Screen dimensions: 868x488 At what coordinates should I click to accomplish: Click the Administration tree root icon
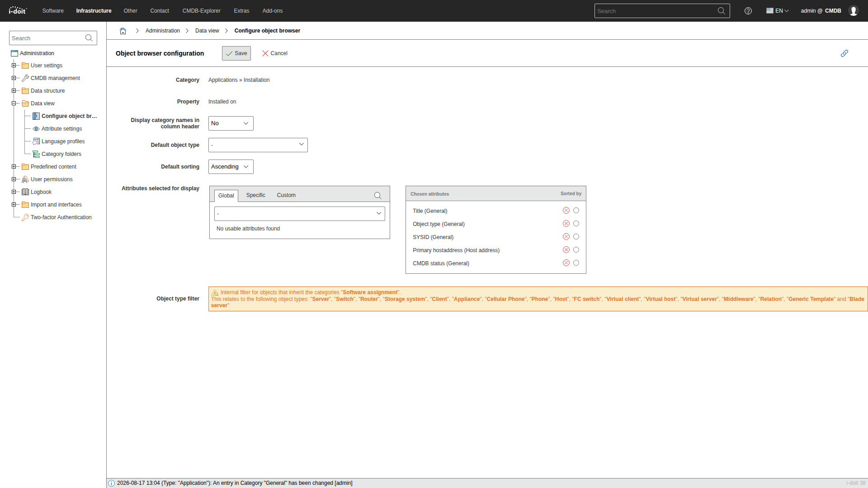tap(14, 53)
